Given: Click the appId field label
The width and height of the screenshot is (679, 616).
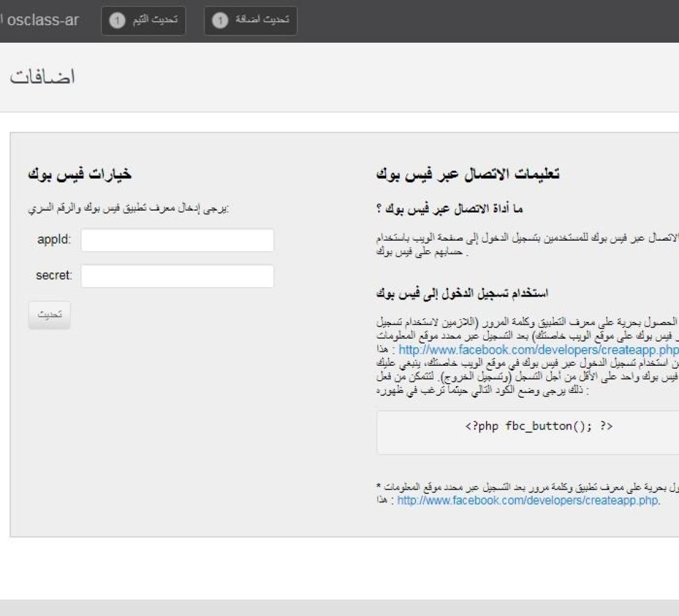Looking at the screenshot, I should coord(54,239).
